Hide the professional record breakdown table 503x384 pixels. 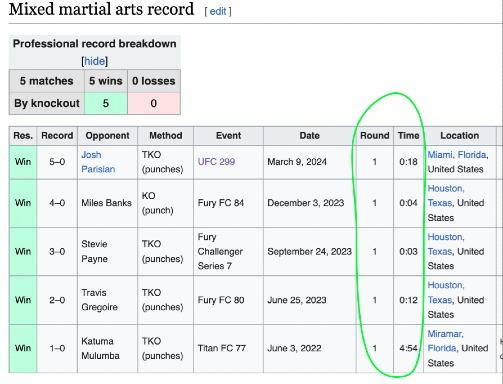click(95, 61)
